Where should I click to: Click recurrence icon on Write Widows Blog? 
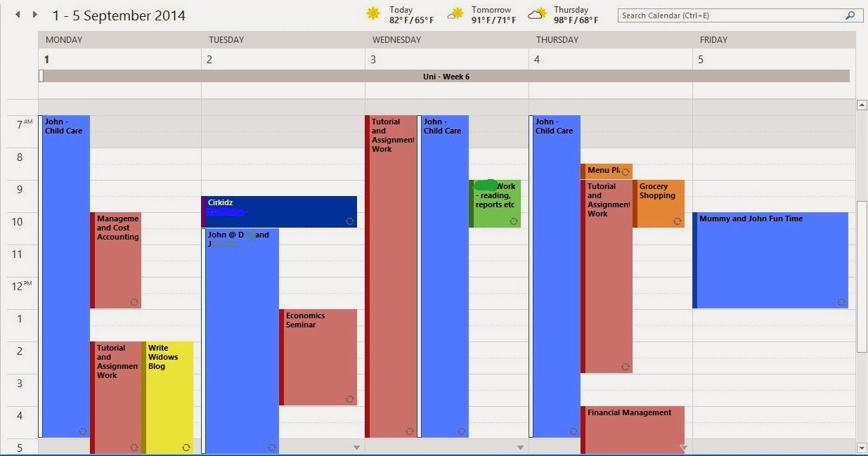[x=186, y=448]
